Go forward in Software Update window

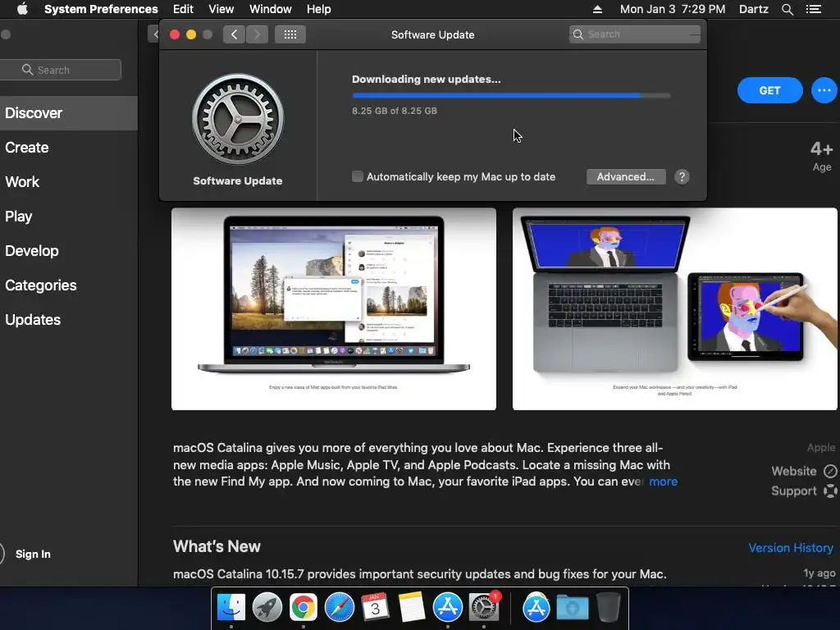(257, 34)
